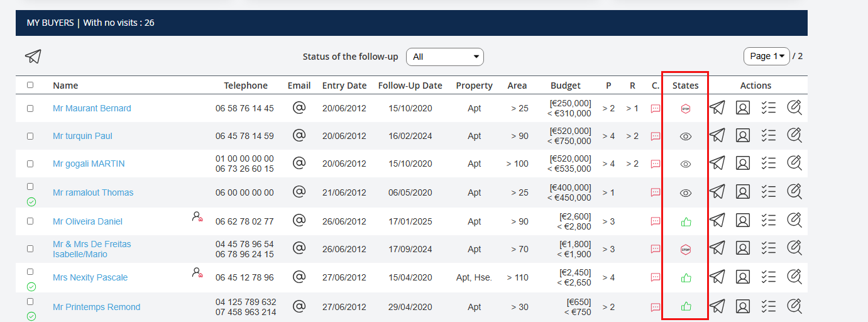
Task: Click the checklist icon in Mr gogali MARTIN's row
Action: 768,163
